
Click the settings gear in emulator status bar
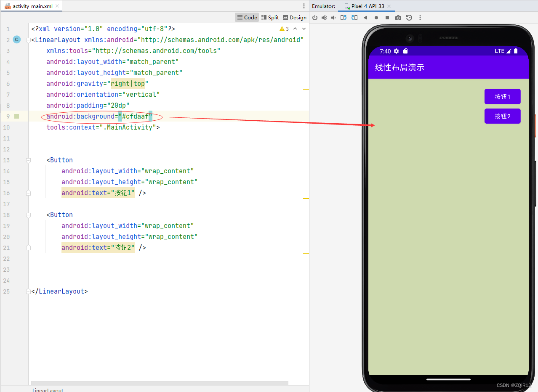tap(396, 51)
